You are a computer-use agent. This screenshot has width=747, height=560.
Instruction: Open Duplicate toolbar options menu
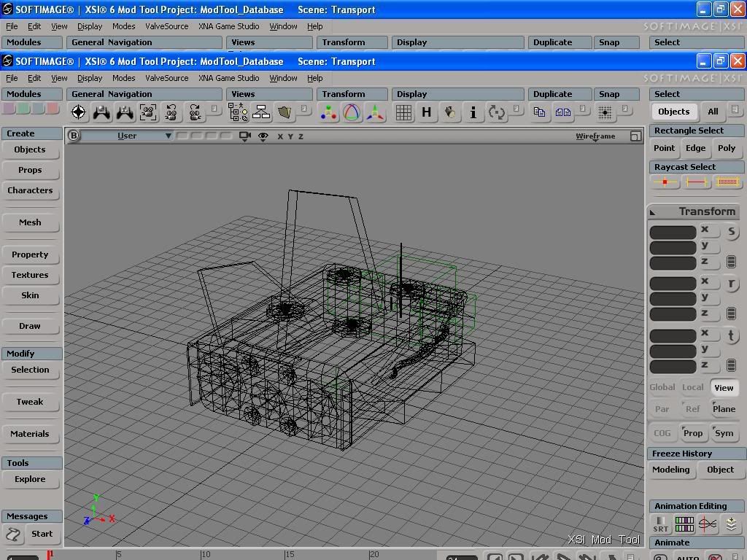coord(582,109)
